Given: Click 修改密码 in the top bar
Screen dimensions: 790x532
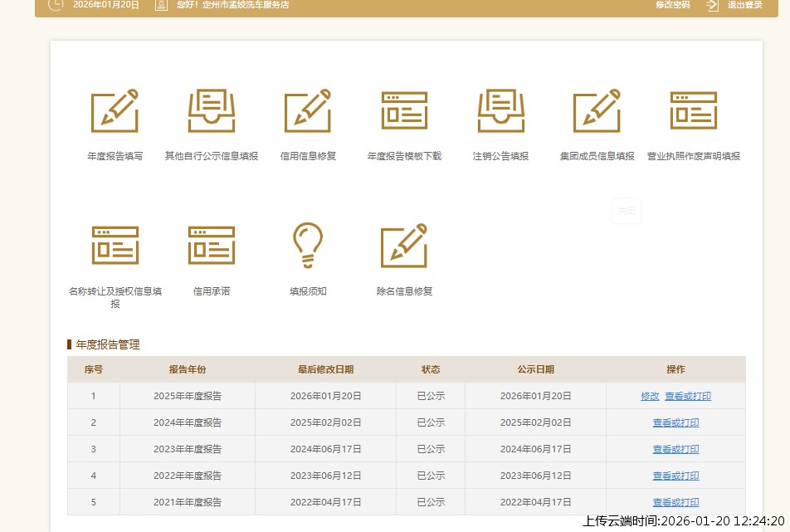Looking at the screenshot, I should click(672, 5).
